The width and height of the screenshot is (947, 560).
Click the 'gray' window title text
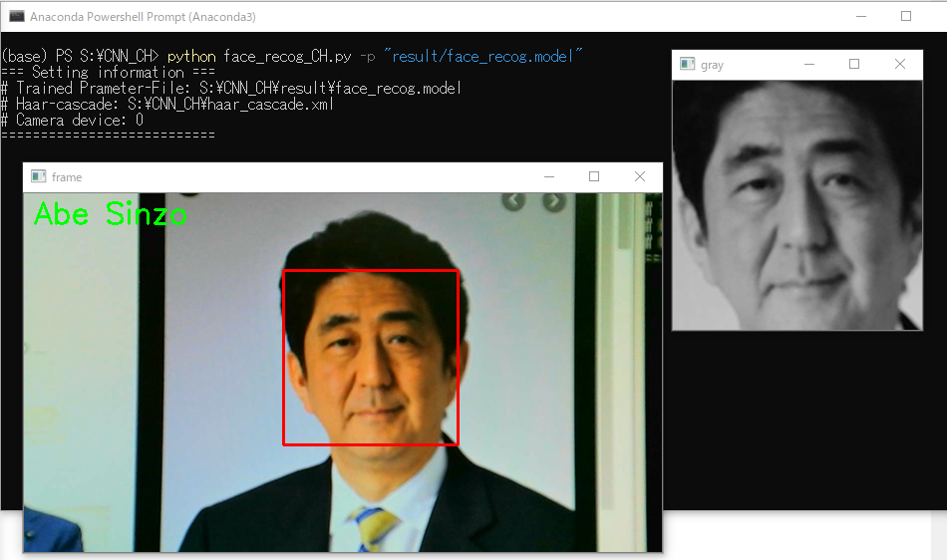point(712,65)
